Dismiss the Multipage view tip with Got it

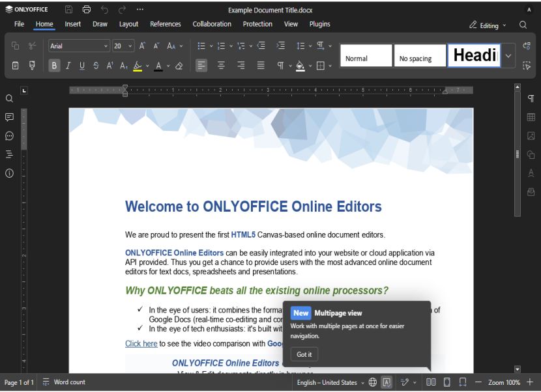tap(304, 354)
